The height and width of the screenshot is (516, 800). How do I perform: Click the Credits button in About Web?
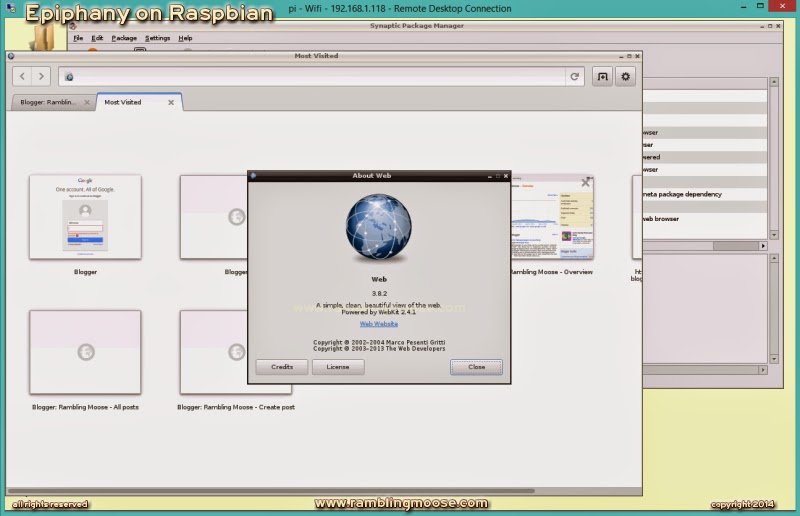[x=282, y=367]
